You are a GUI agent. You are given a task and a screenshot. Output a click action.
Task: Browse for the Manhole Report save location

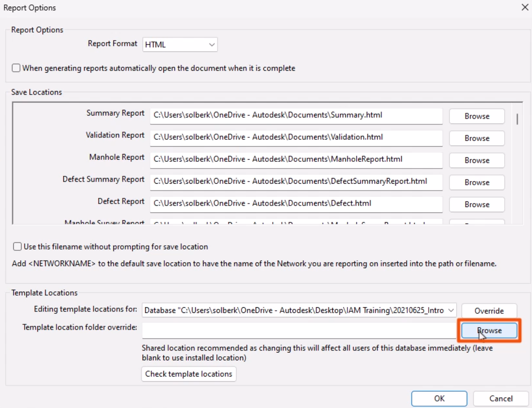(477, 160)
